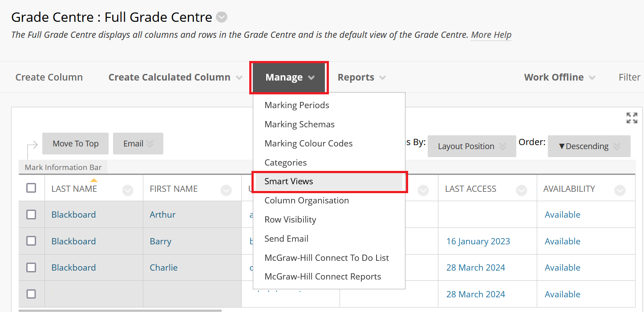Open First Name column options chevron
The width and height of the screenshot is (644, 312).
click(x=226, y=190)
